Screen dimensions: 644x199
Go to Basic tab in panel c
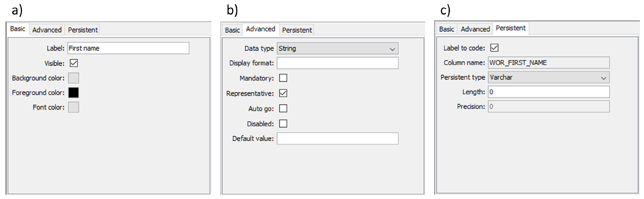pos(446,29)
